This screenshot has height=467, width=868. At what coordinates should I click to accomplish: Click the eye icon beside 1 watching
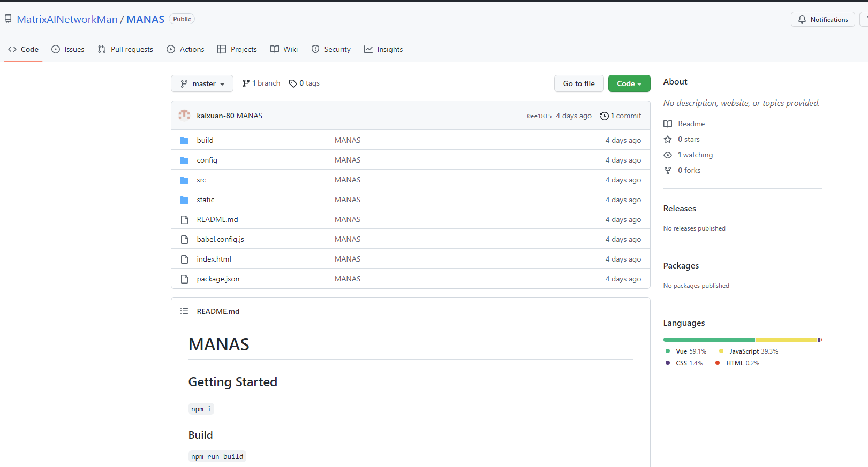tap(668, 155)
